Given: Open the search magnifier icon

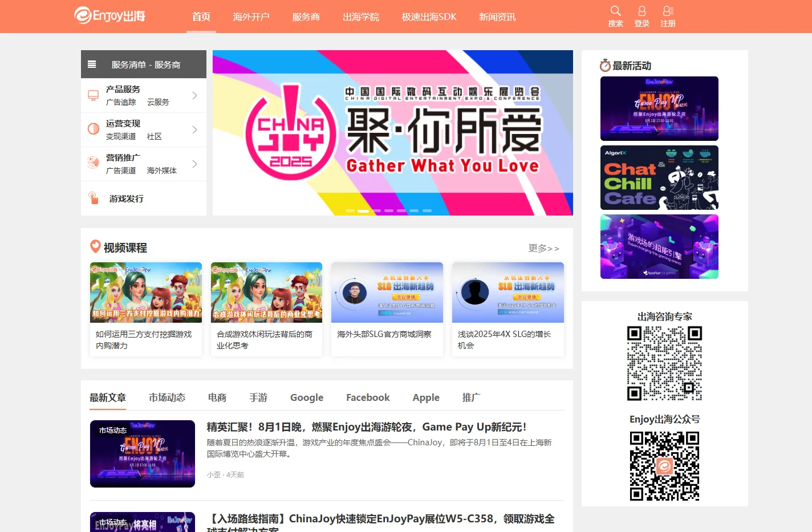Looking at the screenshot, I should tap(615, 11).
